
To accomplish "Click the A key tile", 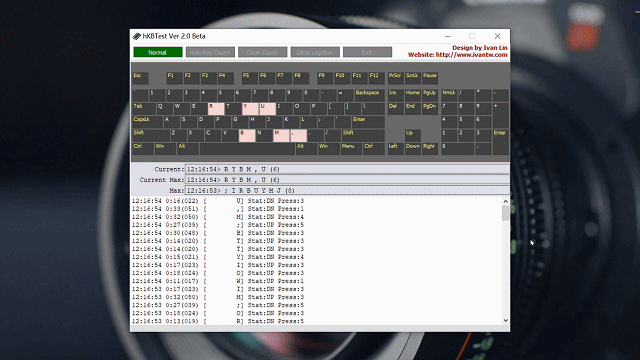I will click(172, 122).
